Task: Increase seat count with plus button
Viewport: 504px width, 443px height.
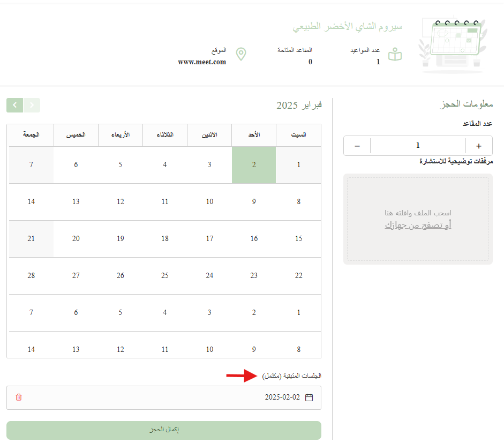Action: tap(479, 146)
